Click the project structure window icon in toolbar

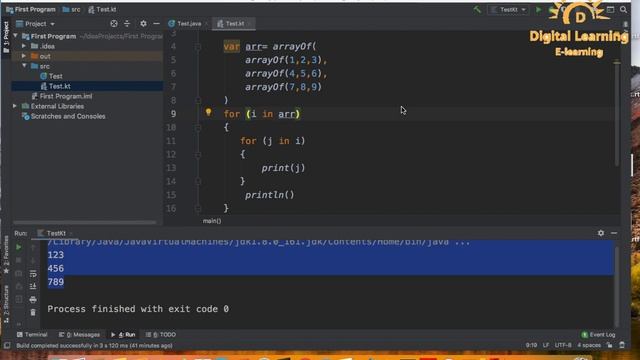click(611, 9)
